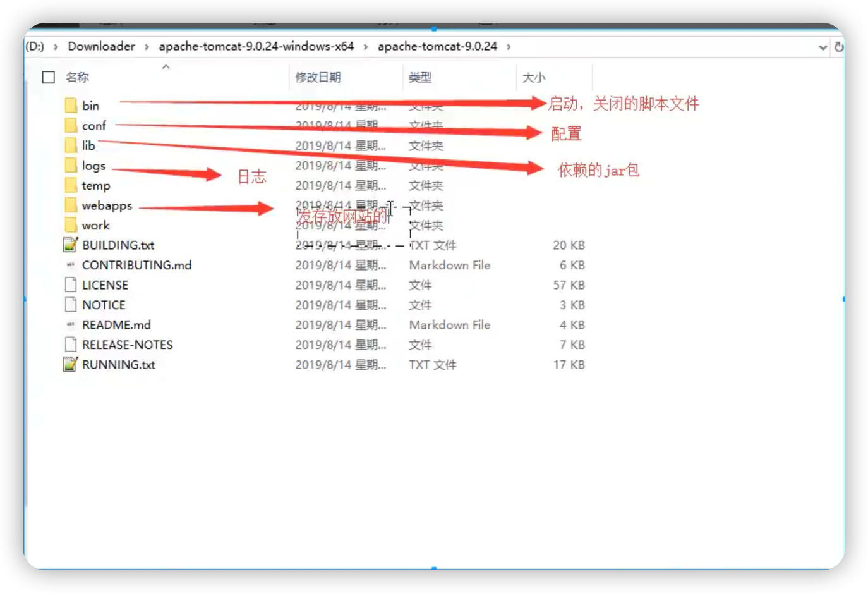Click the 17 KB size of RUNNING.txt

coord(569,364)
